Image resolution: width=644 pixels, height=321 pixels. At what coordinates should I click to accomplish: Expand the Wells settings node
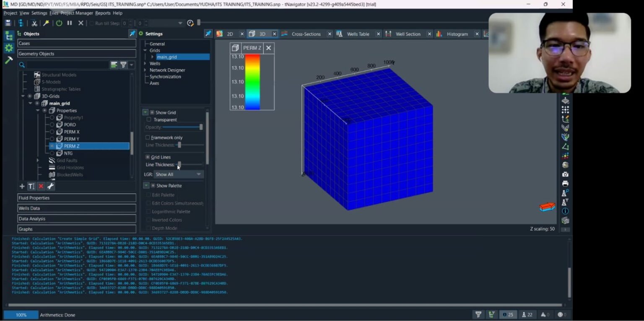coord(145,64)
